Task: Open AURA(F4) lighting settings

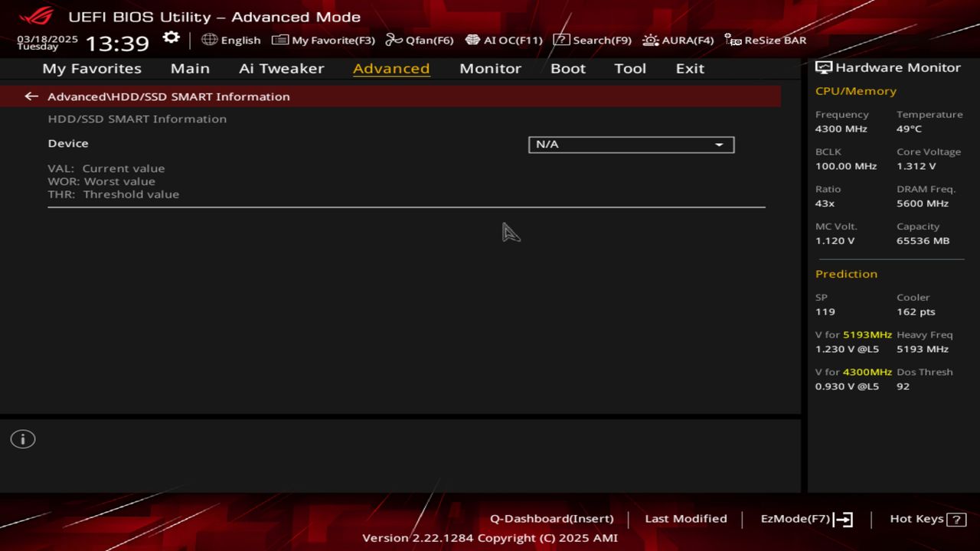Action: pos(678,40)
